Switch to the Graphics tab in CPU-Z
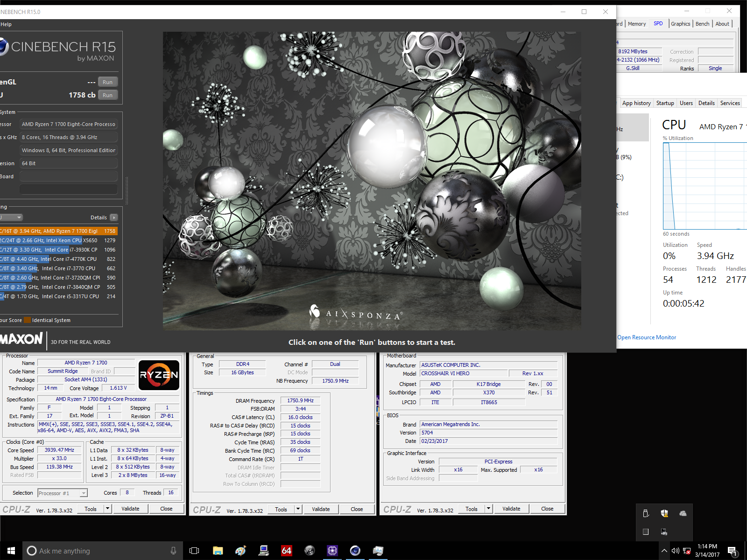 click(x=681, y=24)
